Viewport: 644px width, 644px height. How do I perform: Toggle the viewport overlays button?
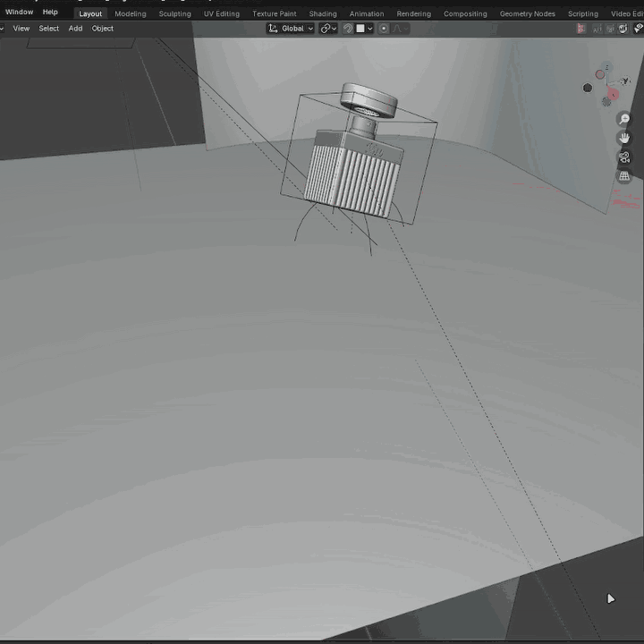623,29
